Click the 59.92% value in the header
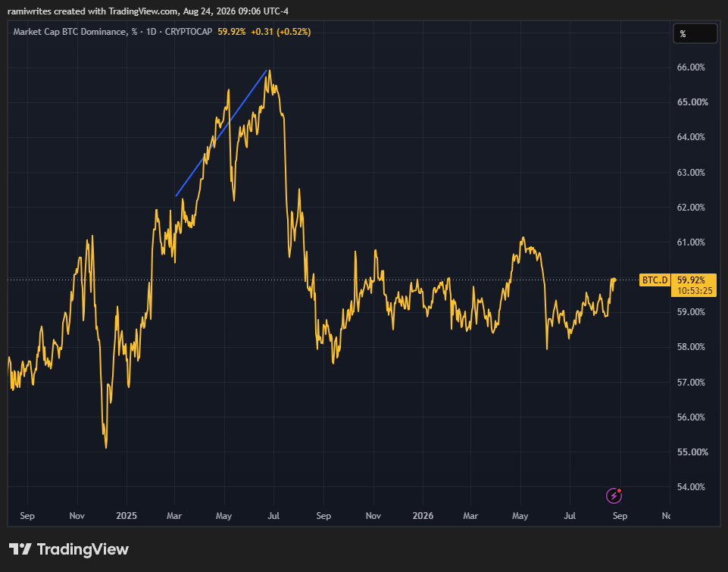Image resolution: width=728 pixels, height=572 pixels. click(x=232, y=32)
